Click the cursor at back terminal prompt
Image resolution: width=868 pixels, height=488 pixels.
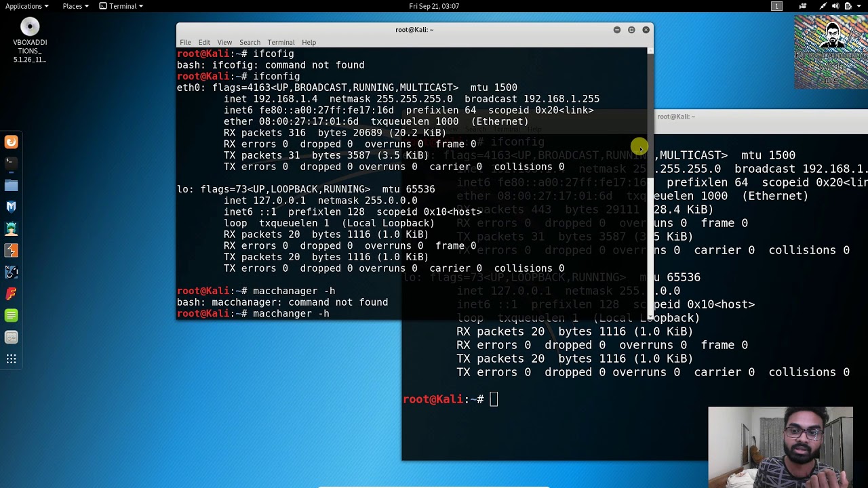click(494, 399)
